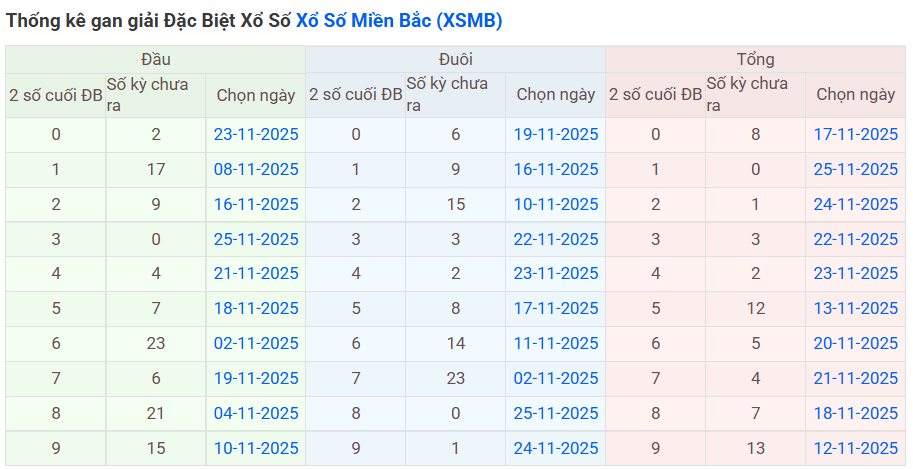Click 23-11-2025 in the Đầu section
Screen dimensions: 913x469
pos(256,134)
